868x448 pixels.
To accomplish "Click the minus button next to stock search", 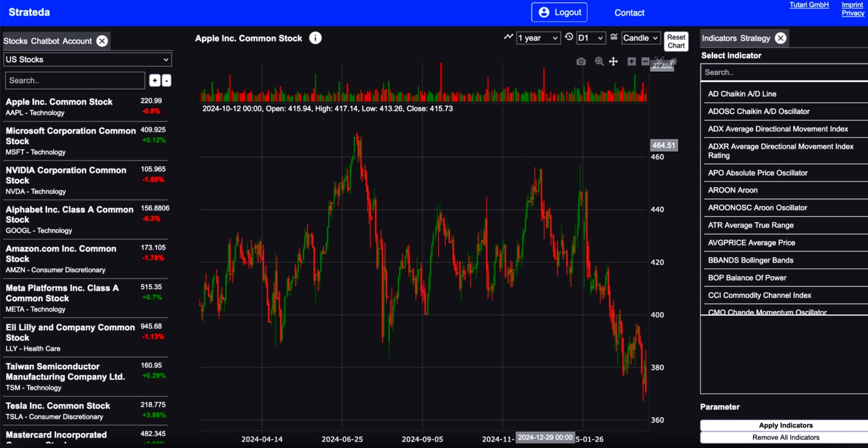I will 166,81.
